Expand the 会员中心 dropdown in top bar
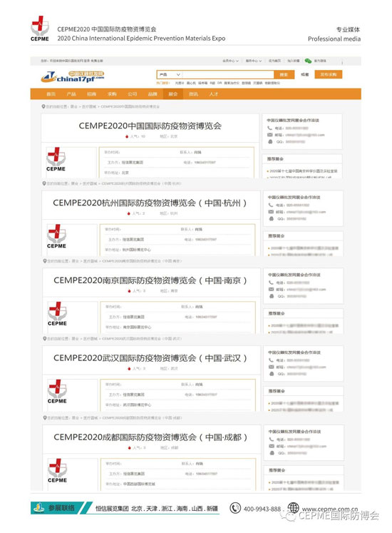The height and width of the screenshot is (533, 392). click(230, 61)
